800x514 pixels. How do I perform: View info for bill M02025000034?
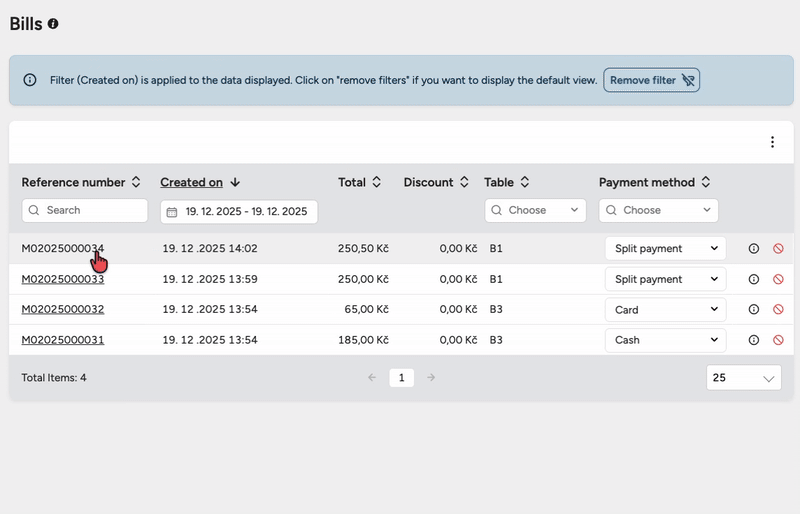754,249
